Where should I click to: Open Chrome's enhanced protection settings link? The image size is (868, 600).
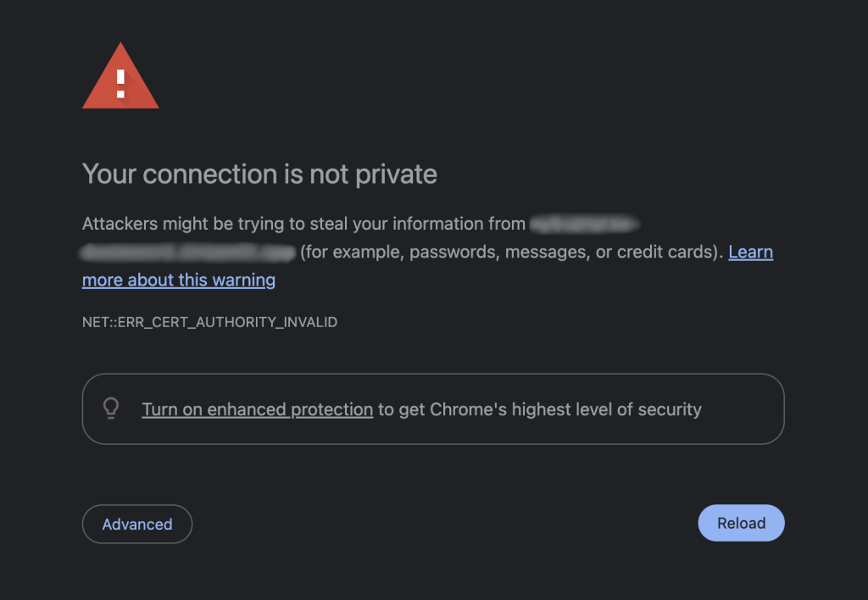(257, 408)
